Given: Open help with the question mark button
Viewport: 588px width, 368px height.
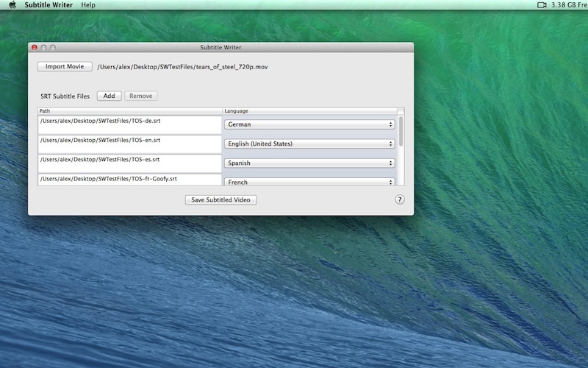Looking at the screenshot, I should (400, 199).
